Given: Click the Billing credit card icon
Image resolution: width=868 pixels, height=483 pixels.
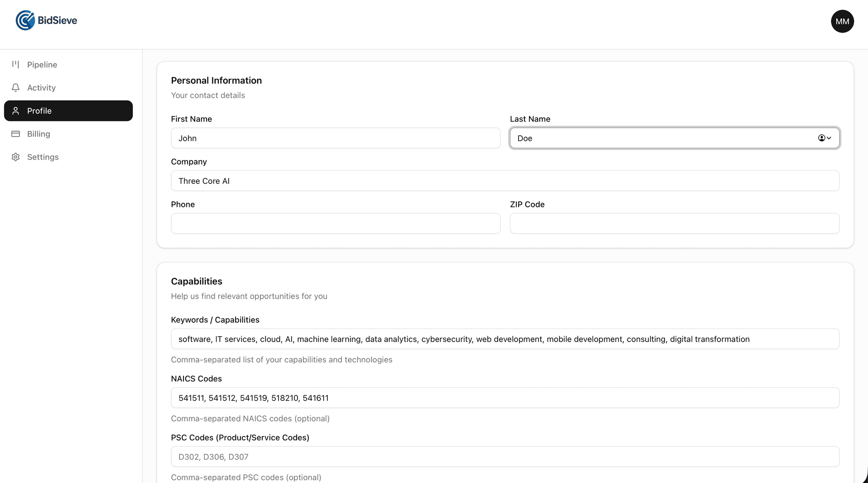Looking at the screenshot, I should [x=15, y=134].
